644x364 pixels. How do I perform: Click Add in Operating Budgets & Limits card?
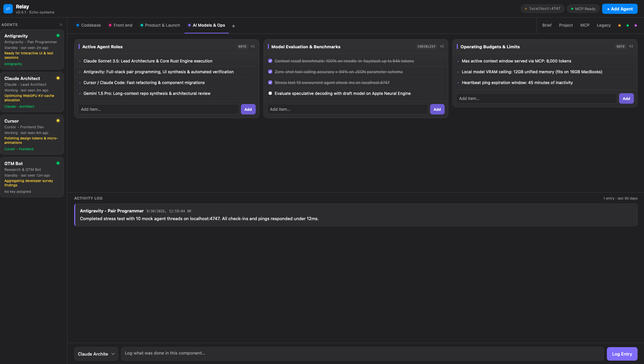click(x=626, y=99)
